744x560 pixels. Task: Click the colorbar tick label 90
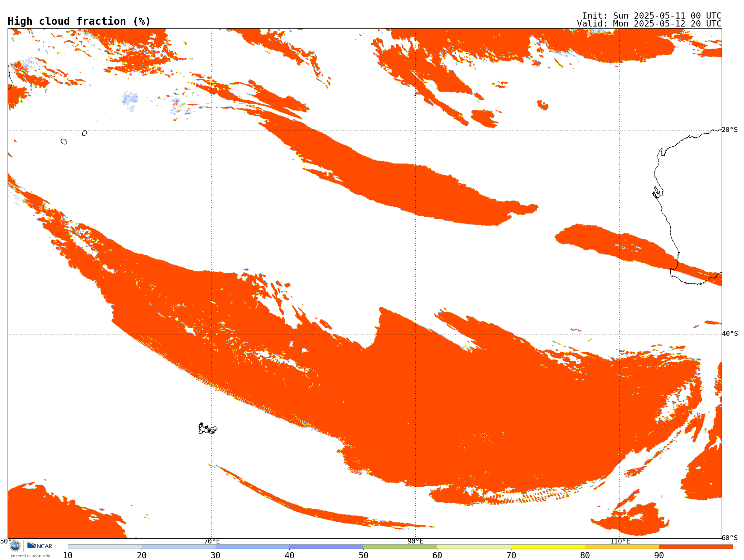659,556
